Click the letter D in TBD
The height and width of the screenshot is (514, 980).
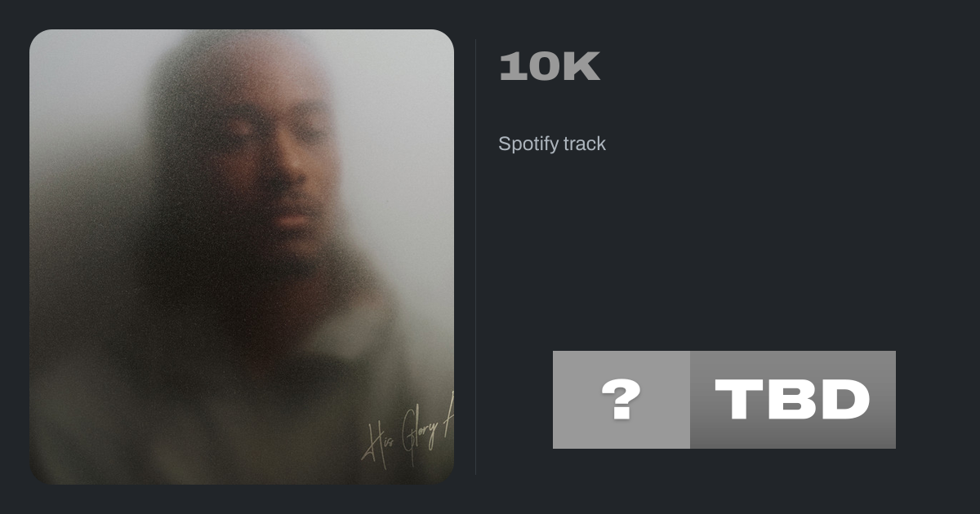tap(844, 400)
